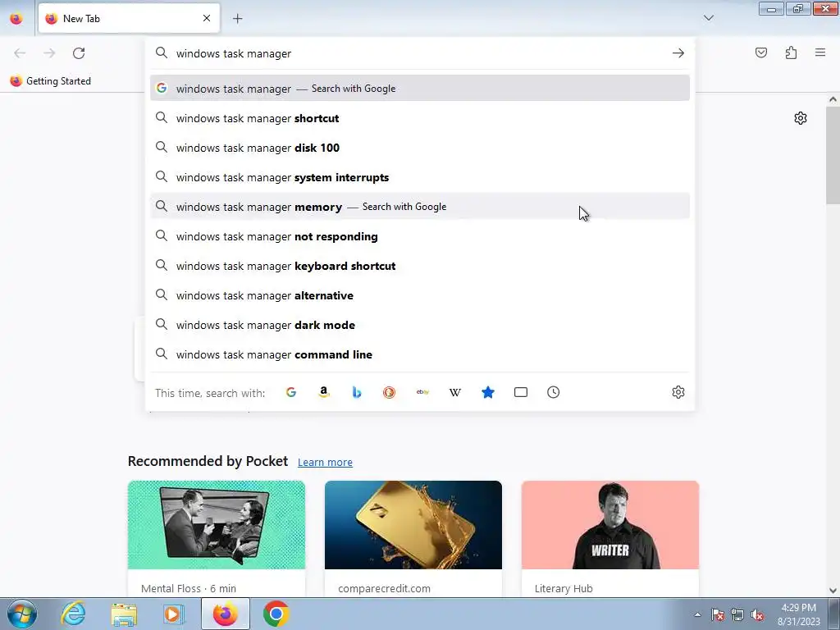Search this time with Google icon
Image resolution: width=840 pixels, height=630 pixels.
291,392
